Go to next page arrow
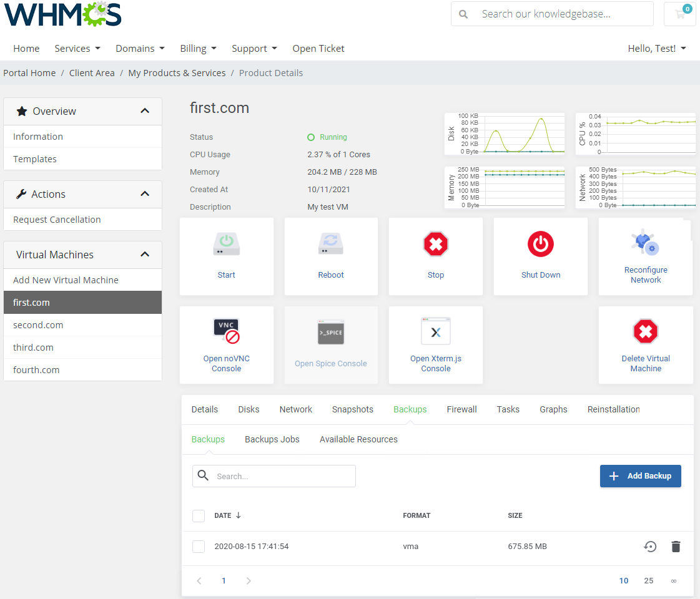The height and width of the screenshot is (599, 700). [249, 581]
